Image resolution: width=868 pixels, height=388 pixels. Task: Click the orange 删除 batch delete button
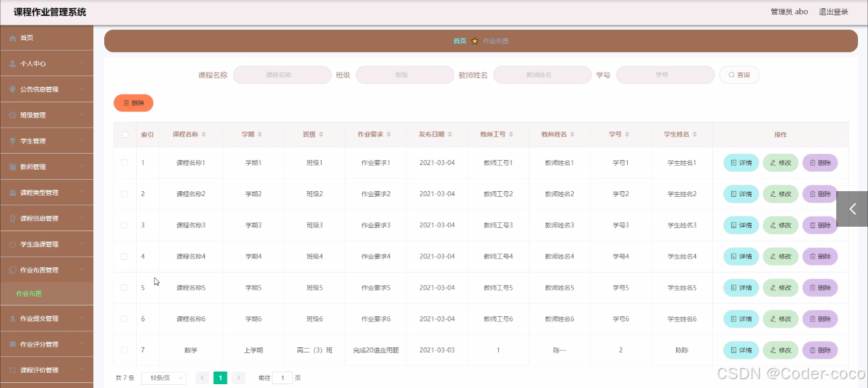[133, 103]
